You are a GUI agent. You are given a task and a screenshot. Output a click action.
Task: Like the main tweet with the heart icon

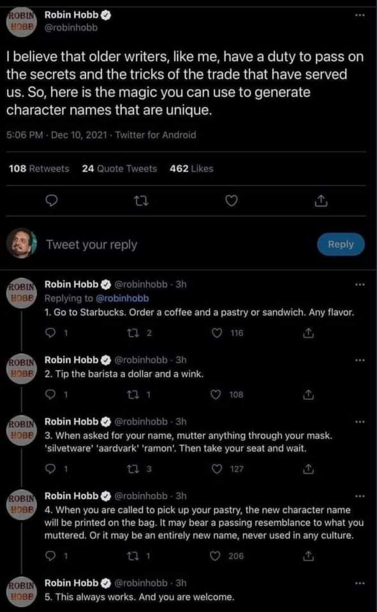[231, 201]
